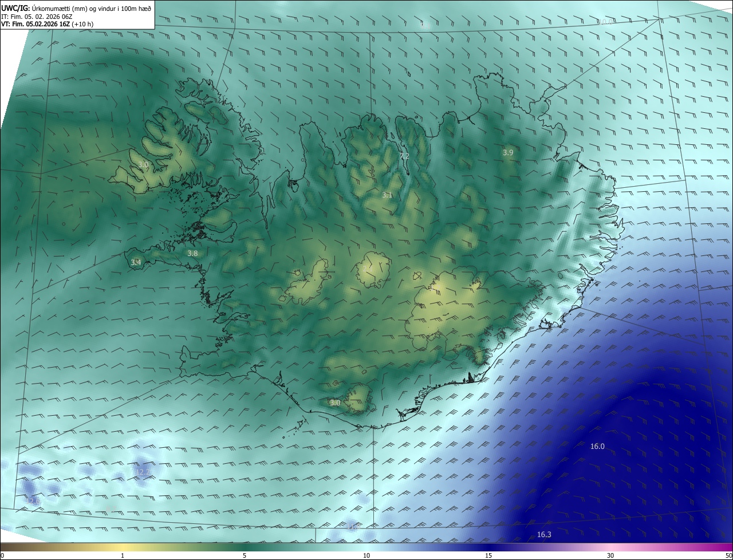Click the "15" label on the color scale
This screenshot has height=560, width=733.
(x=488, y=555)
